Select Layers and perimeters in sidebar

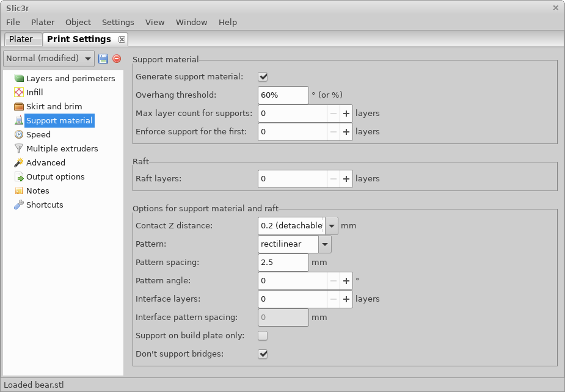point(71,78)
